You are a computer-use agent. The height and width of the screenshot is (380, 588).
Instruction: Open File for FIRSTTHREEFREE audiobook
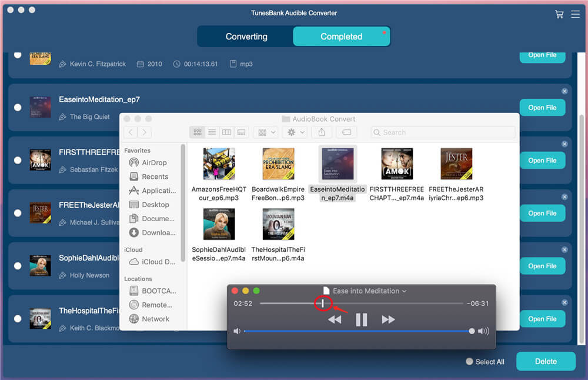click(542, 160)
